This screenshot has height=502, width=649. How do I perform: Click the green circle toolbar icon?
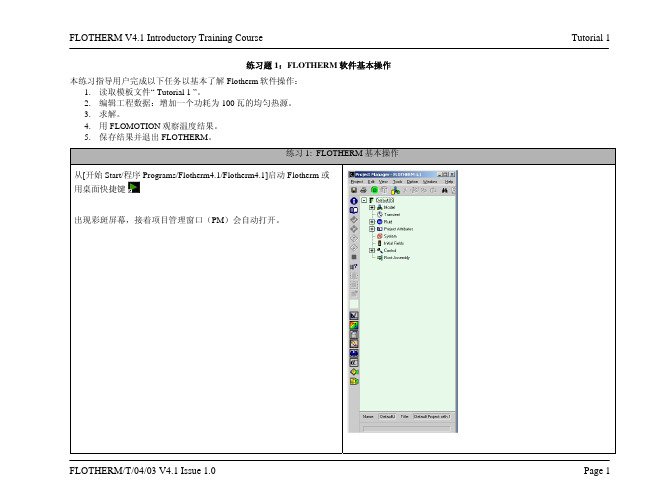(x=375, y=190)
